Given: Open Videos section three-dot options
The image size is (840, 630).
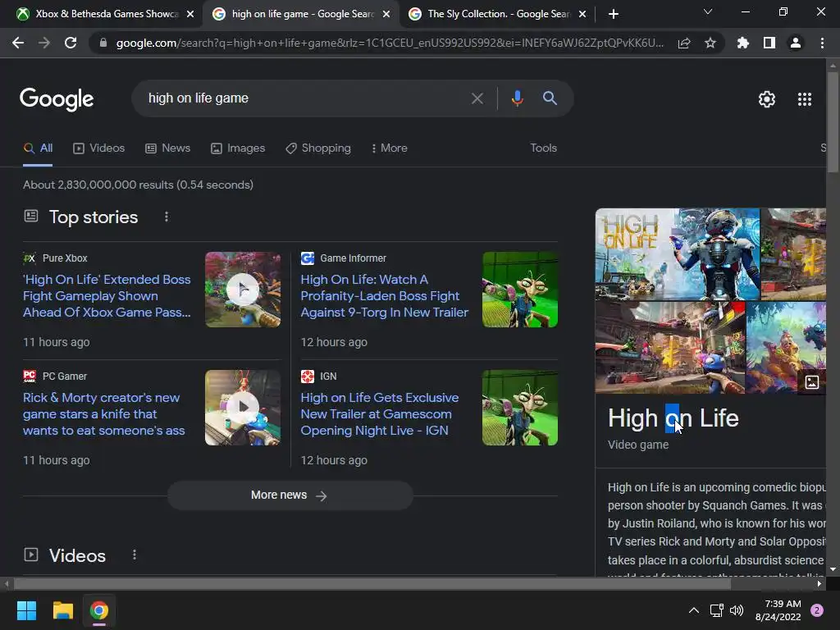Looking at the screenshot, I should click(135, 555).
